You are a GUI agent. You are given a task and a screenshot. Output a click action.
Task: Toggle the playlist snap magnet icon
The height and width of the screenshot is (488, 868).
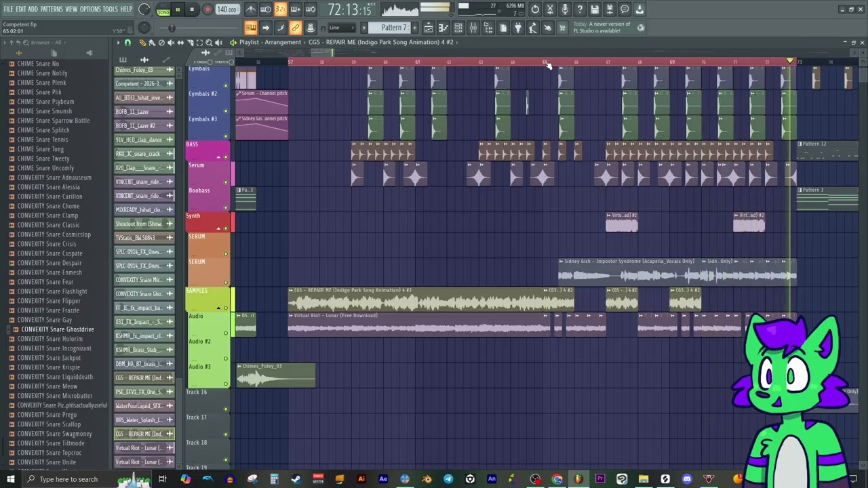[x=127, y=43]
